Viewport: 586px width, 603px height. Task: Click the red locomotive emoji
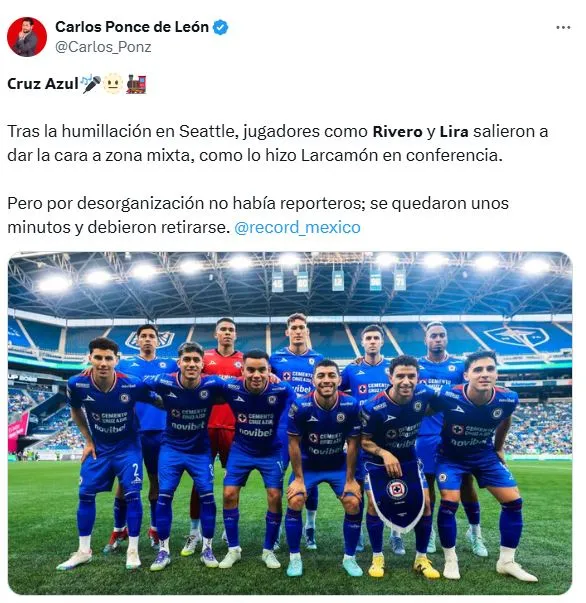coord(136,84)
